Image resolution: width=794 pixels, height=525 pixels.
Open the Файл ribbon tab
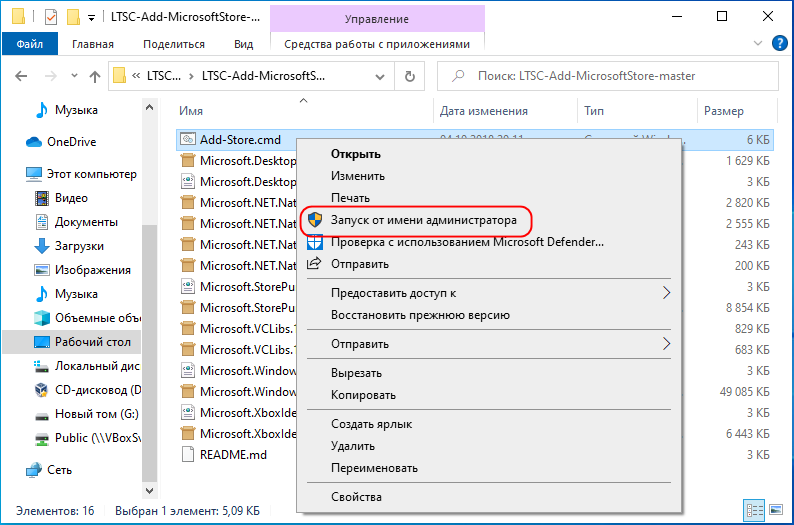29,44
